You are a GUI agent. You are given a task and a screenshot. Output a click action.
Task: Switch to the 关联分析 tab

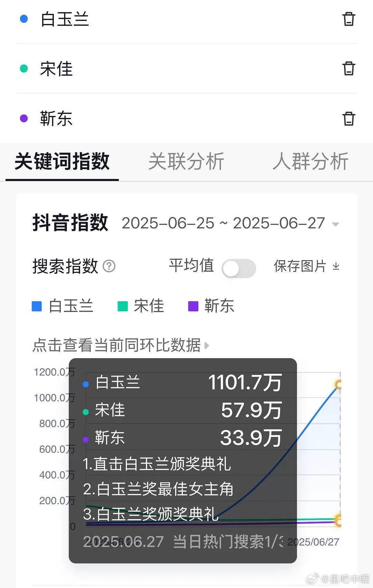point(186,161)
